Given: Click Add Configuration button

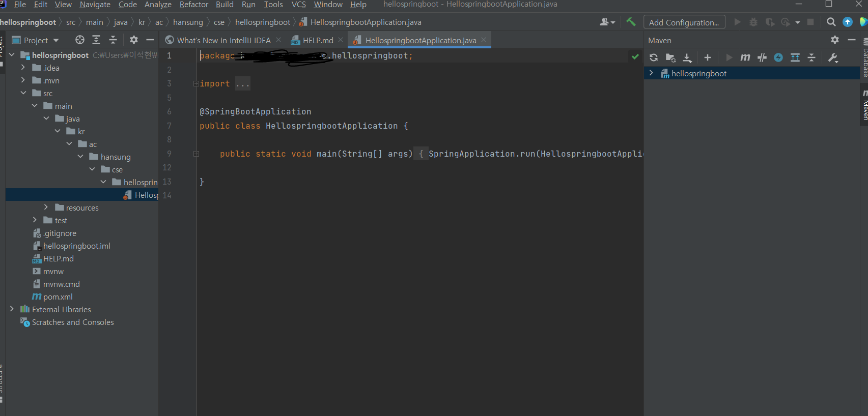Looking at the screenshot, I should tap(684, 22).
